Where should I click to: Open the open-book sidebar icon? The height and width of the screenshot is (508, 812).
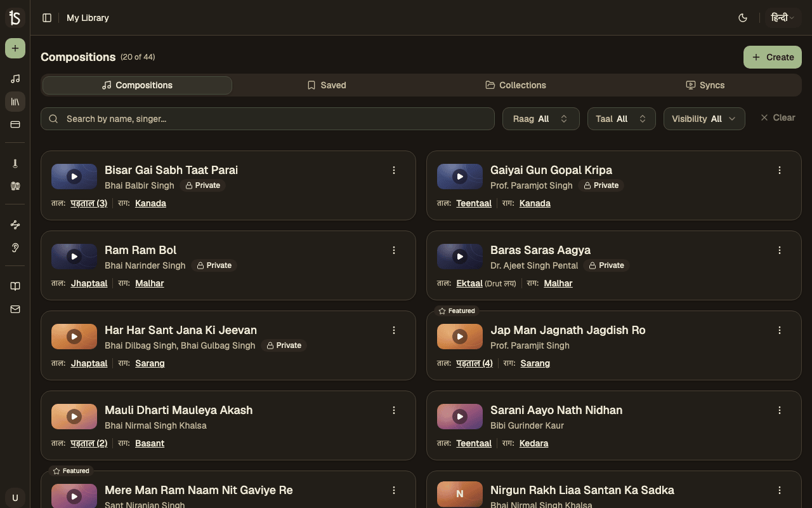click(15, 286)
